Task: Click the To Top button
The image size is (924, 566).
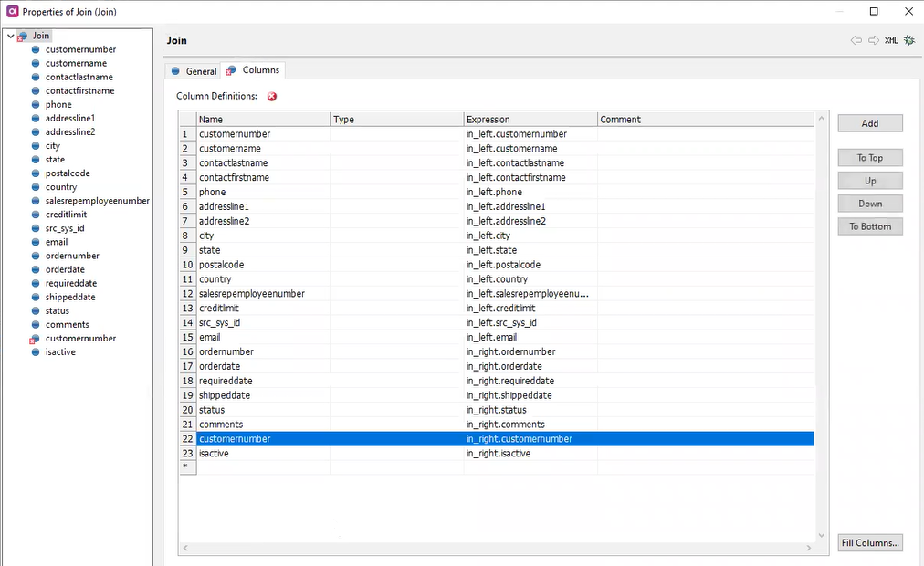Action: (x=868, y=157)
